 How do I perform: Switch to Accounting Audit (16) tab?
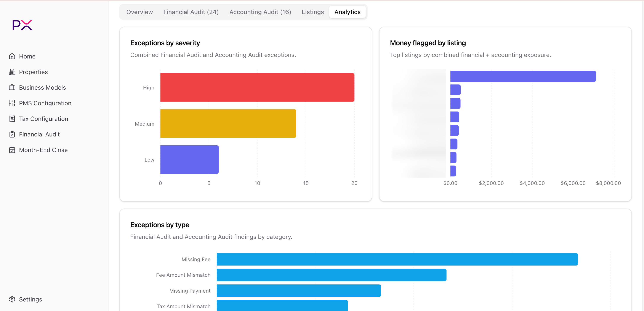[x=260, y=12]
